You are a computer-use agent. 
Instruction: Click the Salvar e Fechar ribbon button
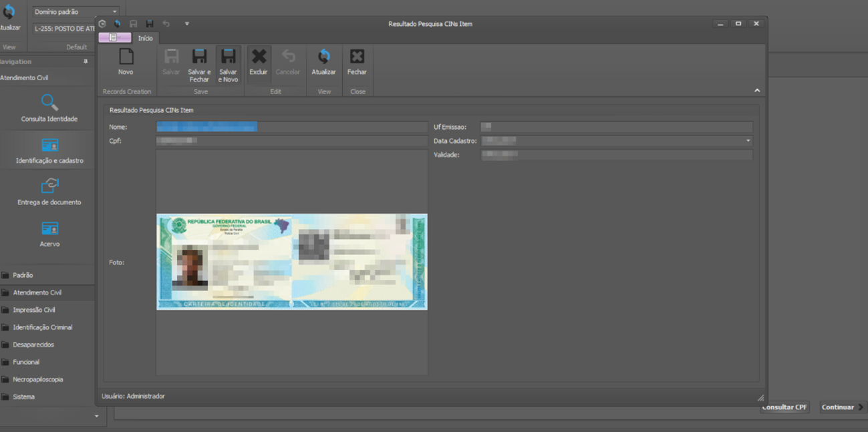click(x=199, y=65)
